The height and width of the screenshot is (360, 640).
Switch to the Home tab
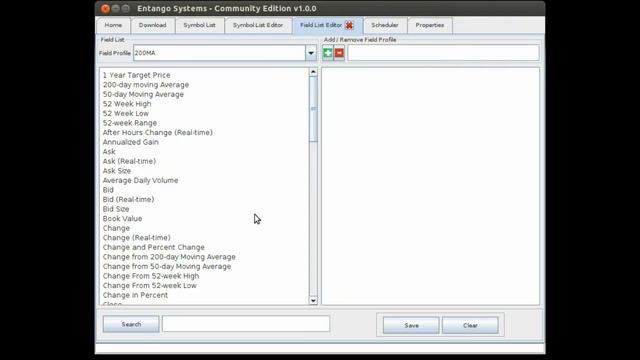[113, 25]
